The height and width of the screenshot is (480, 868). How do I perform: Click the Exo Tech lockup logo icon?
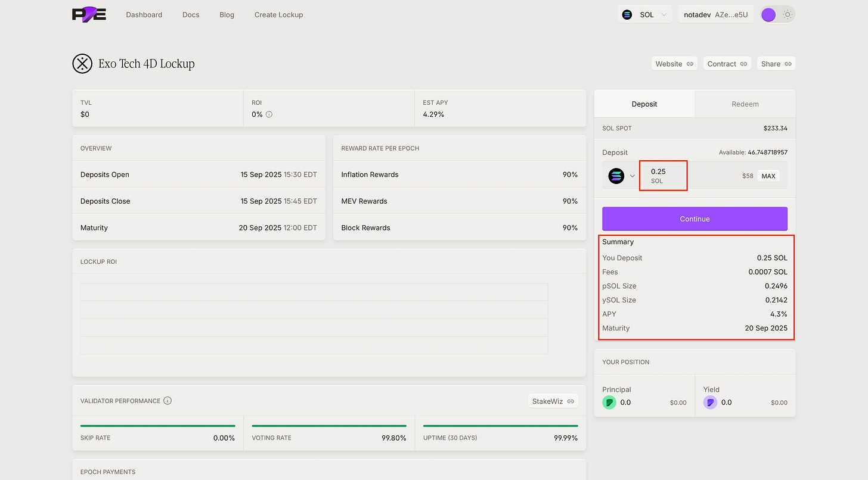tap(82, 63)
